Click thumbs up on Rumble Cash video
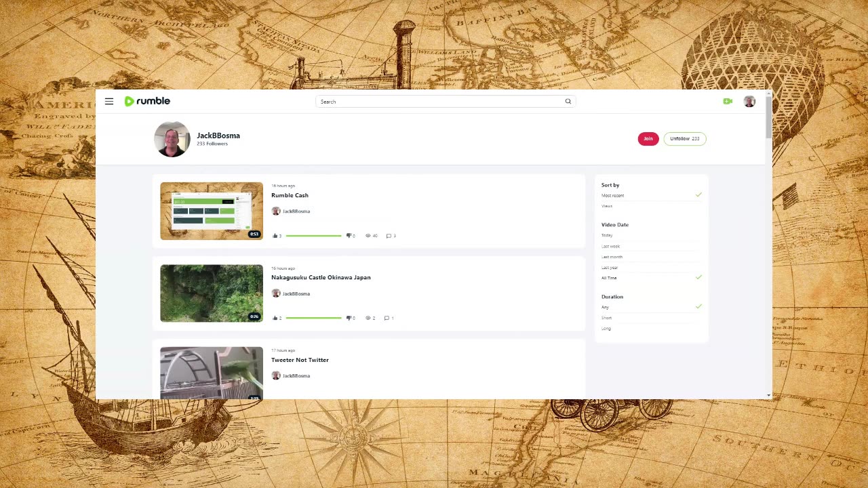This screenshot has width=868, height=488. 275,236
